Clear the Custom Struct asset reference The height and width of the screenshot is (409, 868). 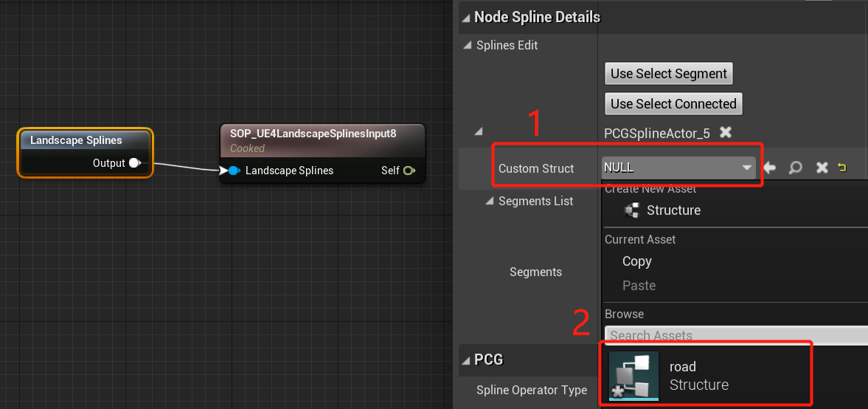(x=822, y=168)
